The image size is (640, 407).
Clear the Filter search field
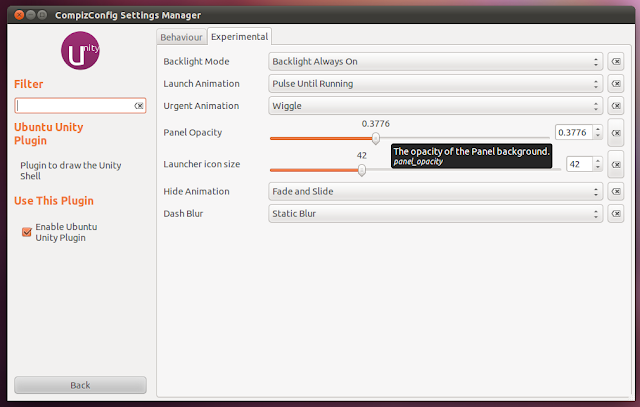click(139, 106)
